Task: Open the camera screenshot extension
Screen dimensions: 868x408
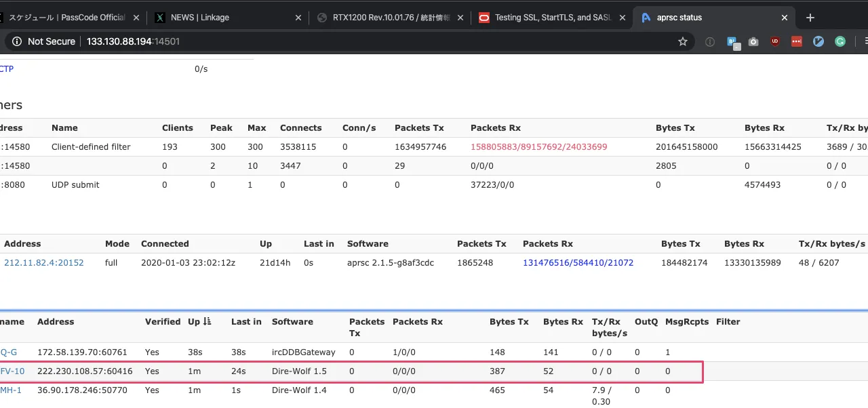Action: click(x=753, y=41)
